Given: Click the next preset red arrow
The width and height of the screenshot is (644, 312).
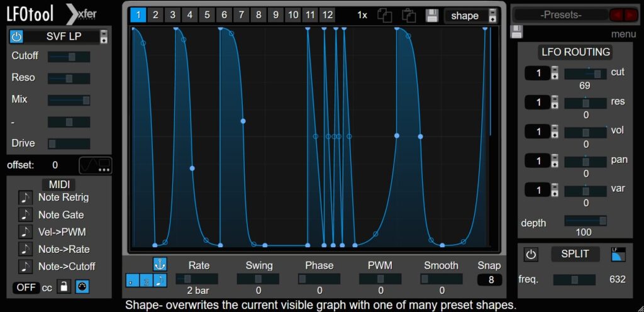Looking at the screenshot, I should click(x=630, y=15).
